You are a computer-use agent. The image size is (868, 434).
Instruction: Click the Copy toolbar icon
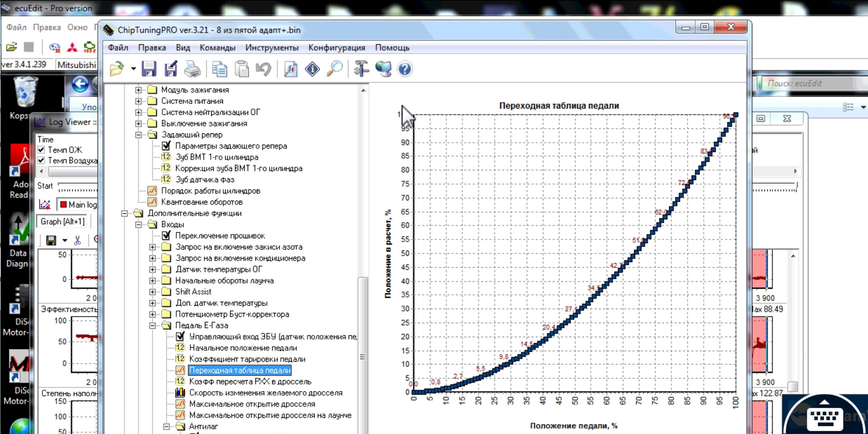coord(220,69)
